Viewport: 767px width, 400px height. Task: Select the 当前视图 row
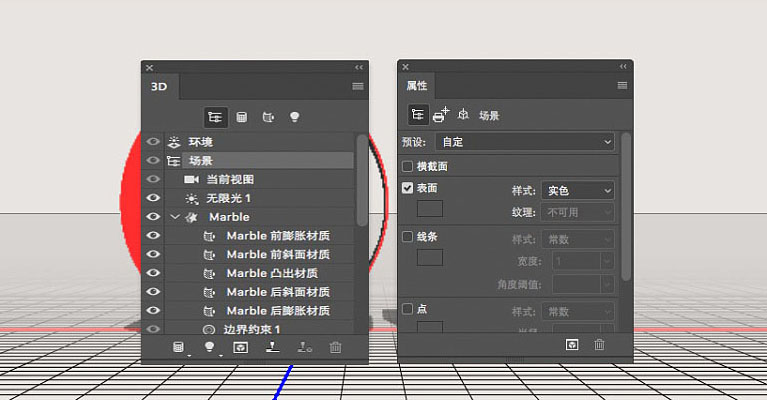(259, 179)
